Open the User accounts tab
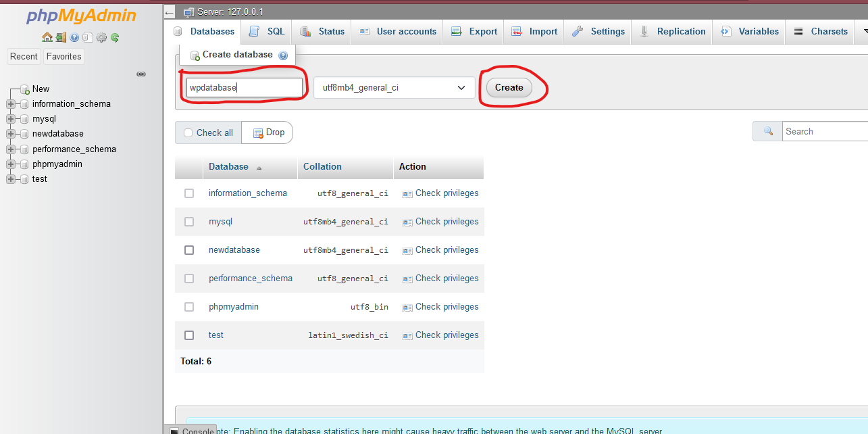This screenshot has height=434, width=868. pos(398,32)
